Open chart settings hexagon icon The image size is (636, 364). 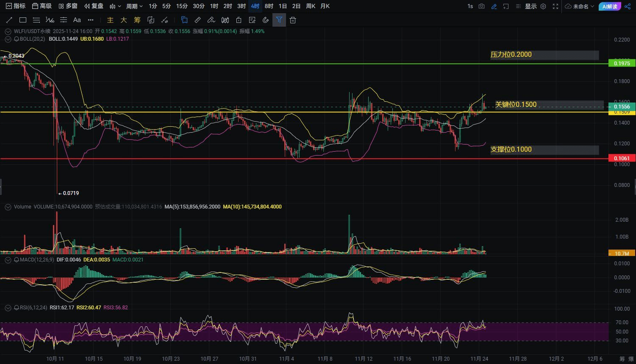543,6
